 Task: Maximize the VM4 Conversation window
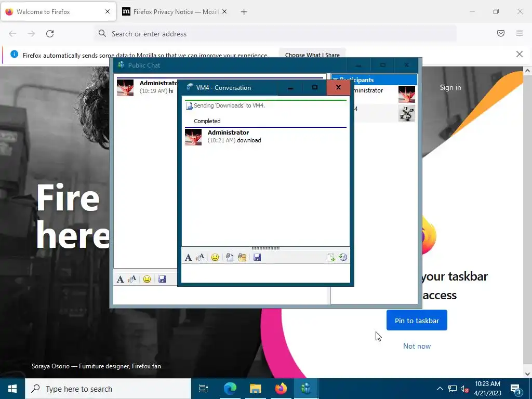coord(314,87)
